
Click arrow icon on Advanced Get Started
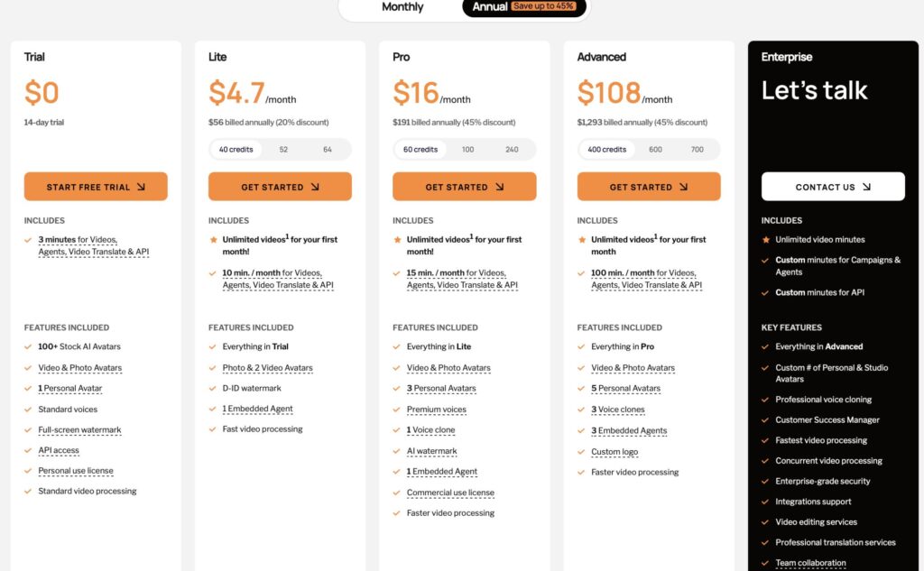tap(684, 187)
